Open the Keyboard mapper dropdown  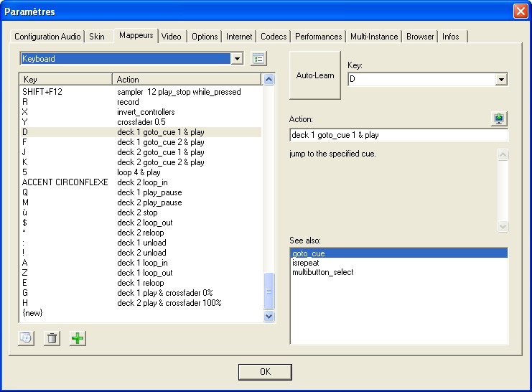(x=237, y=59)
